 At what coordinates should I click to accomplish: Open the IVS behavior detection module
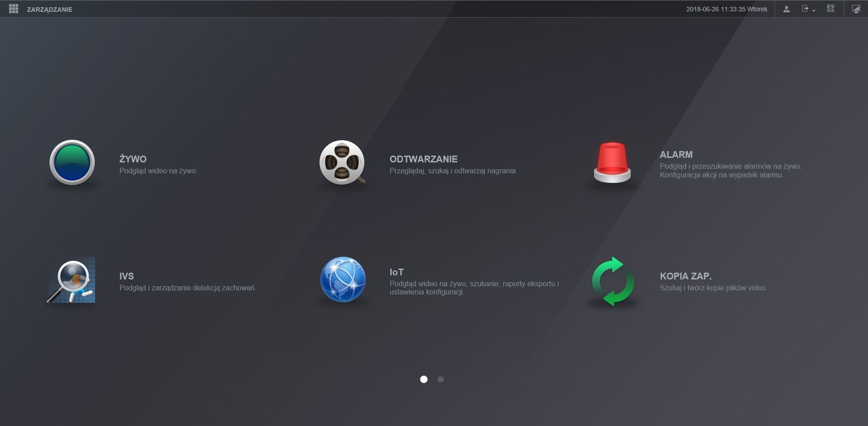point(71,279)
